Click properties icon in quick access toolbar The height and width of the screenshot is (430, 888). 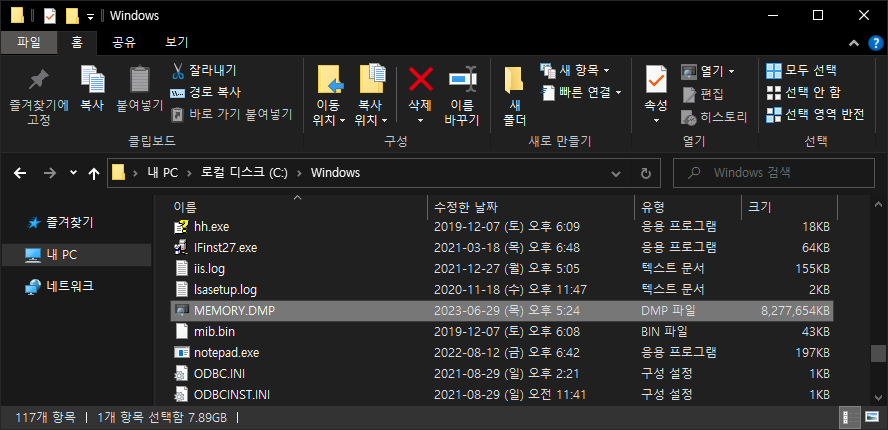pyautogui.click(x=50, y=16)
